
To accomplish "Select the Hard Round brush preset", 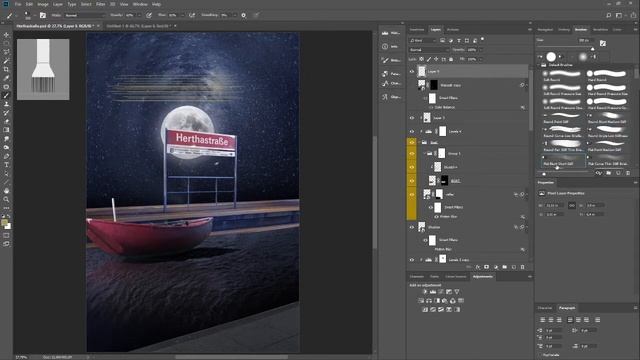I will (607, 76).
